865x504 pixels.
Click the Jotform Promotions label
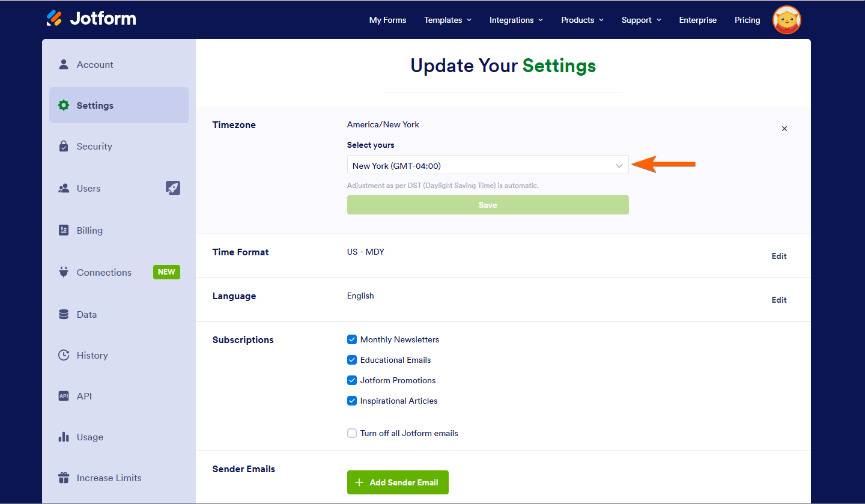(x=398, y=380)
